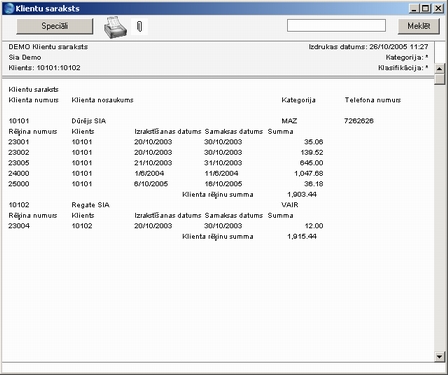Click issue date 21/10/2003
The image size is (448, 375).
pyautogui.click(x=153, y=163)
